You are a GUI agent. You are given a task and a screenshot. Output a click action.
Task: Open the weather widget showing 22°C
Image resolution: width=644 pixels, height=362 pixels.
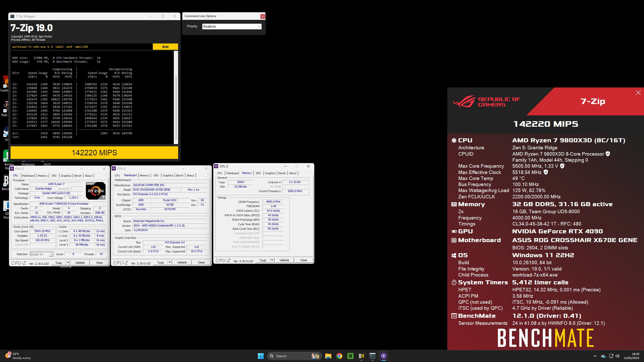click(18, 356)
